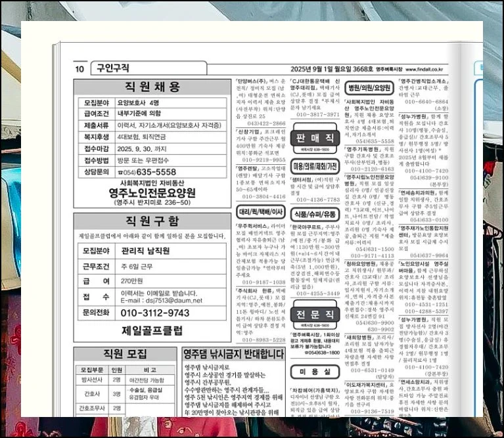This screenshot has width=504, height=438.
Task: Click the 식품/슈퍼/유통 category label
Action: [x=315, y=213]
